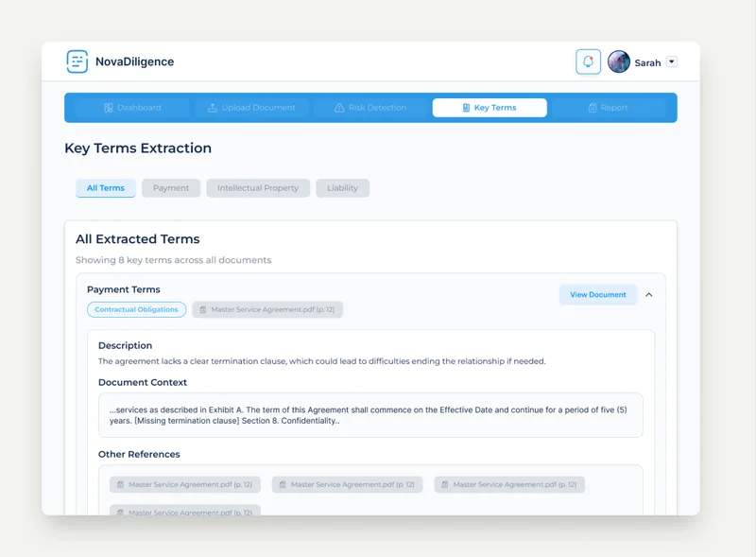Collapse the Payment Terms section chevron
The image size is (756, 557).
[x=649, y=294]
